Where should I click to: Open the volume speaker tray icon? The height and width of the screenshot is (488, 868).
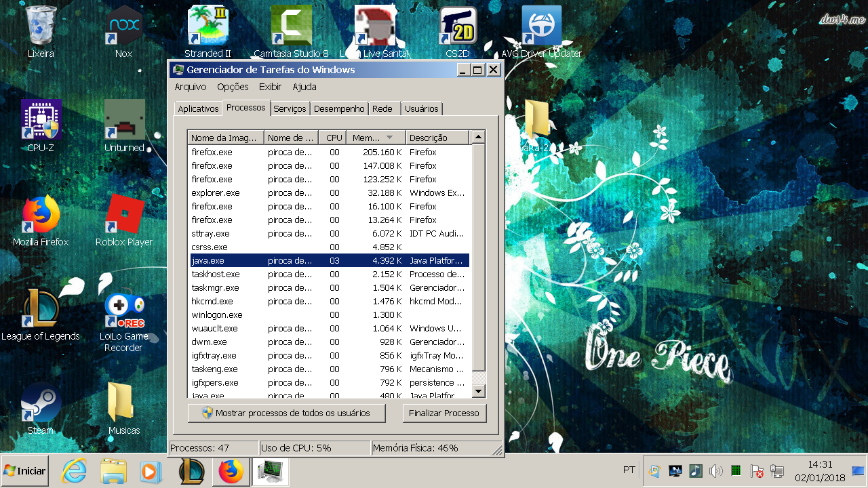coord(715,470)
